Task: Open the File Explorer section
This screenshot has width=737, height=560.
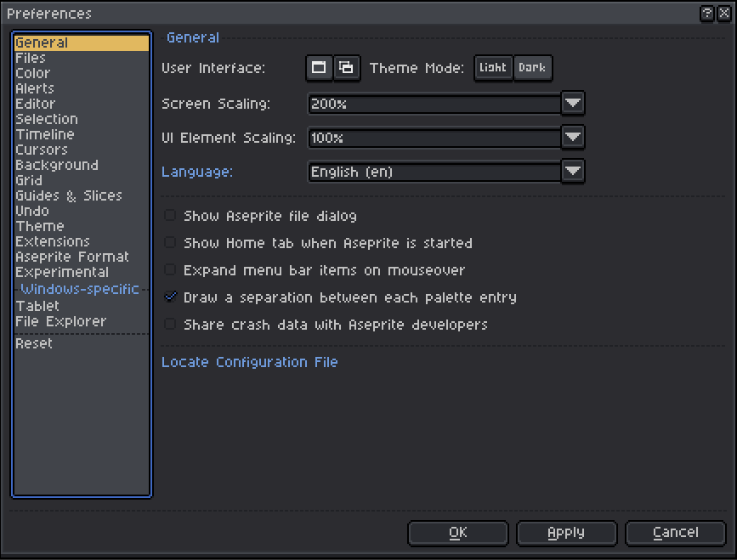Action: 82,321
